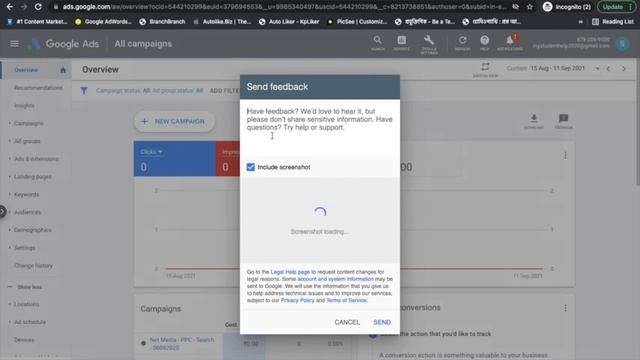Open the custom date range dropdown
The image size is (640, 360).
[597, 69]
